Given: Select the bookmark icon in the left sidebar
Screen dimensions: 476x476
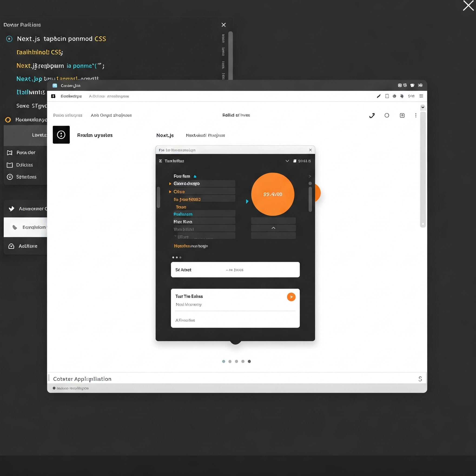Looking at the screenshot, I should [10, 153].
